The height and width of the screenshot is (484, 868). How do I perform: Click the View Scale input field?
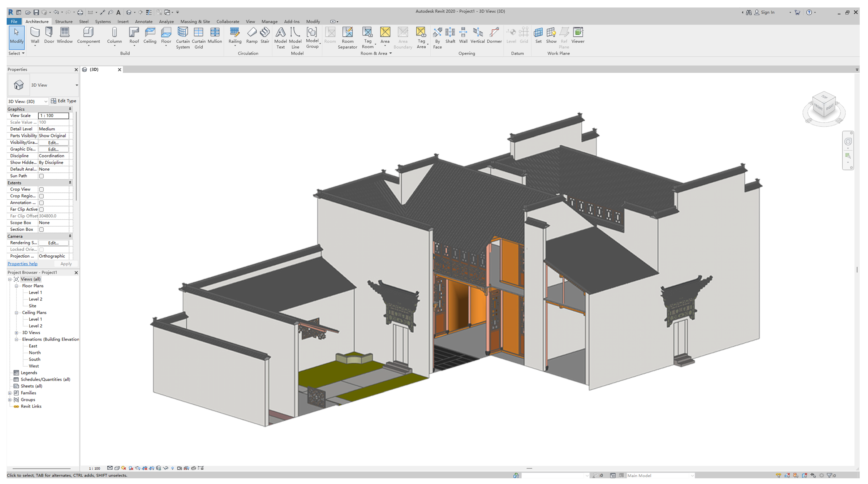(53, 116)
